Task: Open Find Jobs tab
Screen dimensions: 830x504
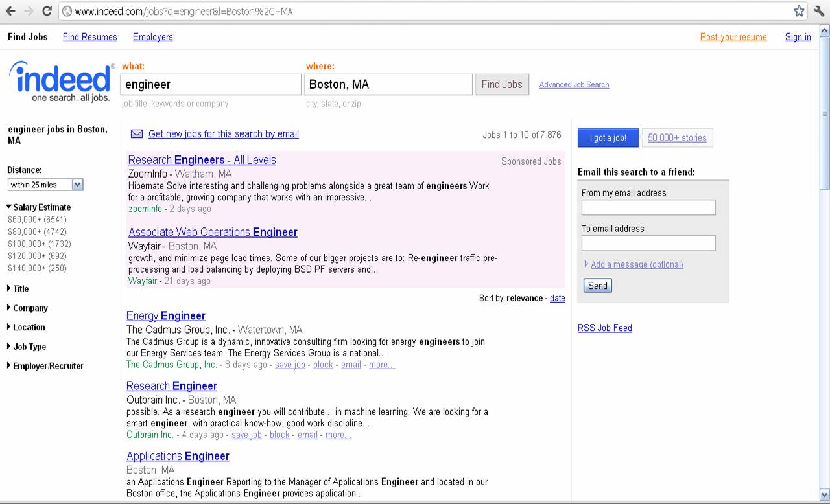Action: (x=28, y=37)
